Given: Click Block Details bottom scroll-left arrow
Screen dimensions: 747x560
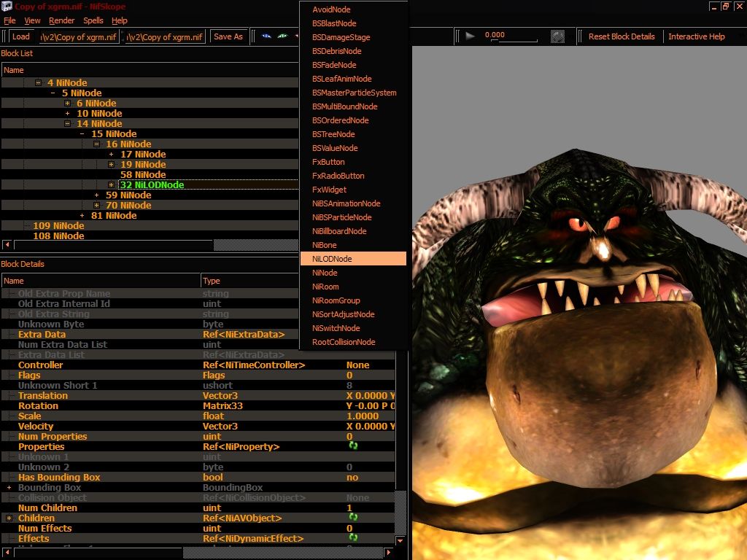Looking at the screenshot, I should [7, 553].
